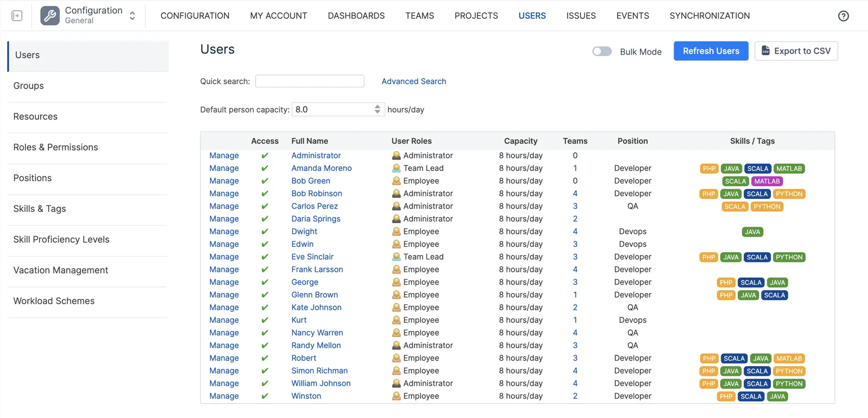Go to the My Account tab
Screen dimensions: 868x418
click(x=278, y=16)
